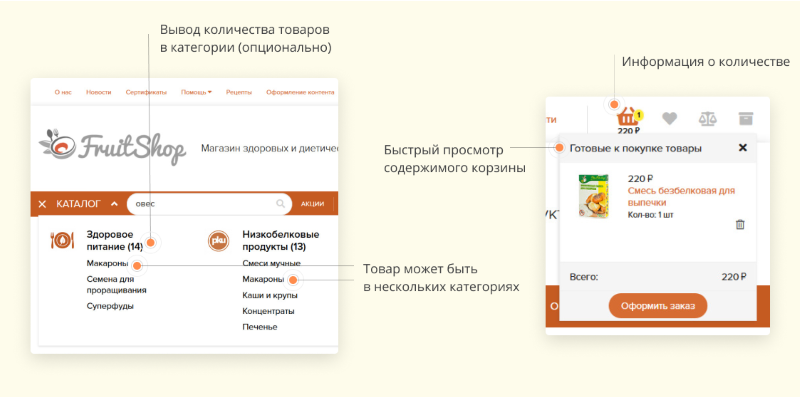800x397 pixels.
Task: Open the shopping basket icon
Action: tap(628, 117)
